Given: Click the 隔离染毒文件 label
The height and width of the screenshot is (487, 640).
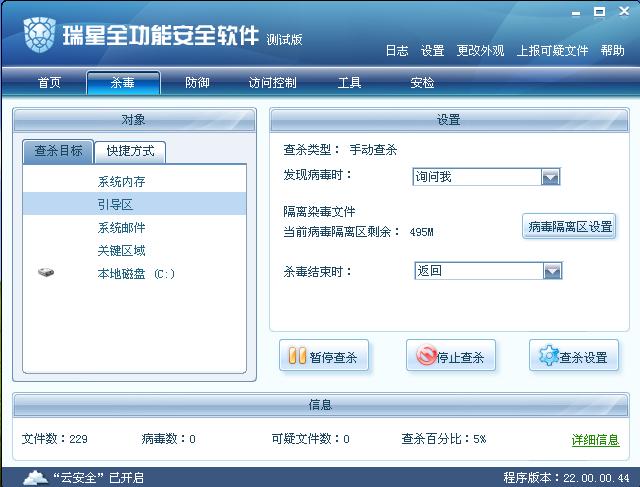Looking at the screenshot, I should pyautogui.click(x=319, y=211).
